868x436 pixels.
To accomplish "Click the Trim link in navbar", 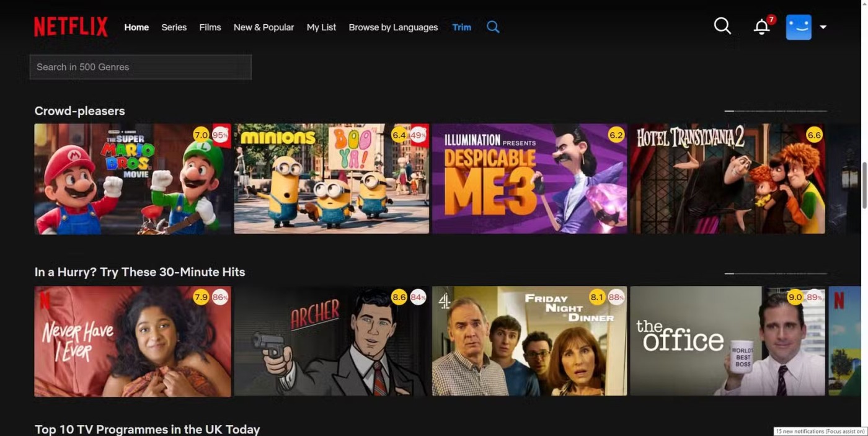I will point(462,27).
